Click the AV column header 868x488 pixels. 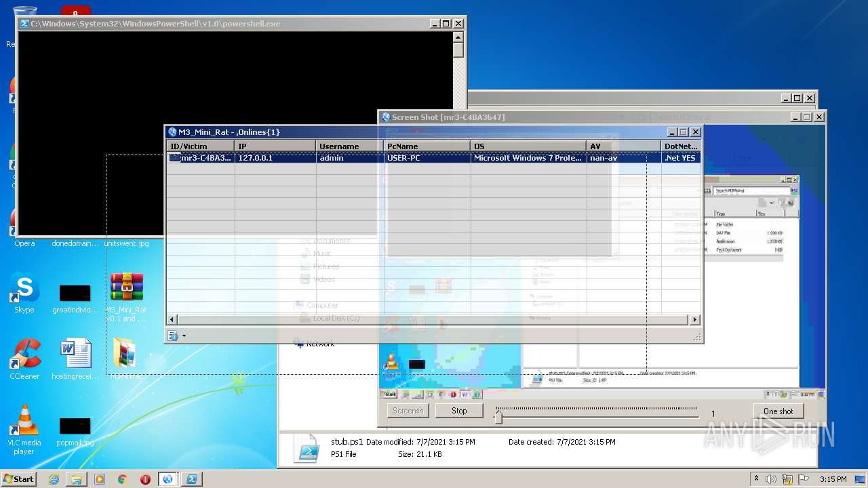624,146
